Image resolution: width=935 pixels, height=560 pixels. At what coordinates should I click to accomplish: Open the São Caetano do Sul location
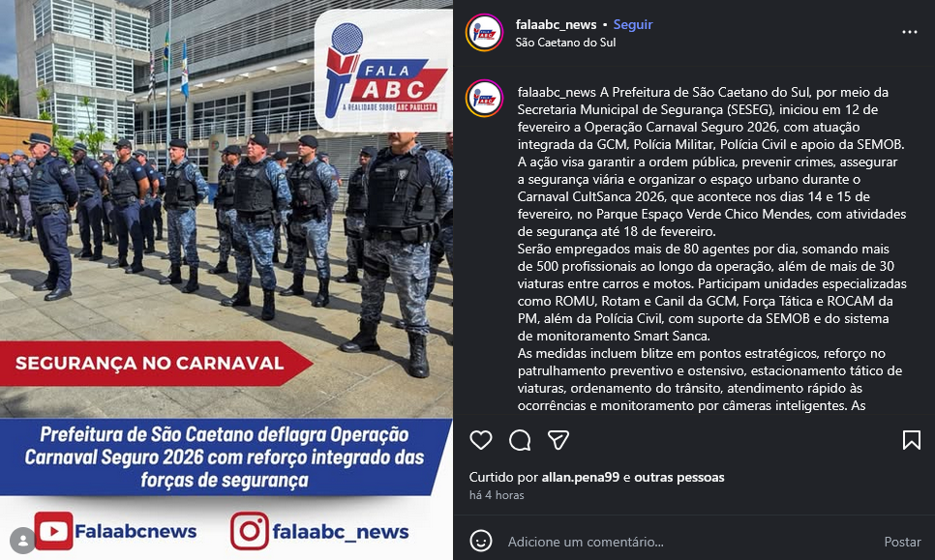pos(565,43)
